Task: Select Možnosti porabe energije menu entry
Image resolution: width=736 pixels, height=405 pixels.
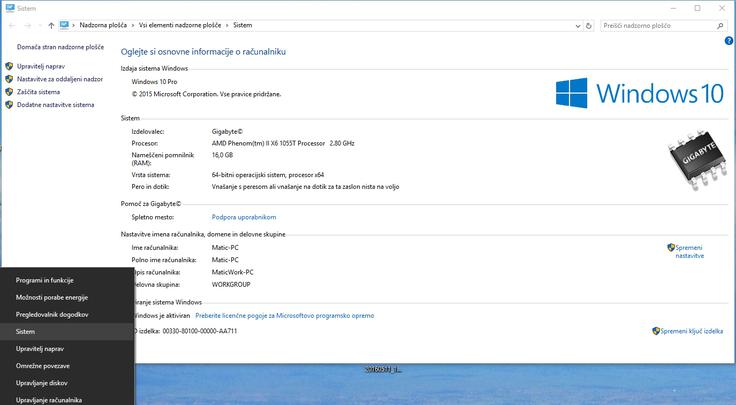Action: point(67,298)
